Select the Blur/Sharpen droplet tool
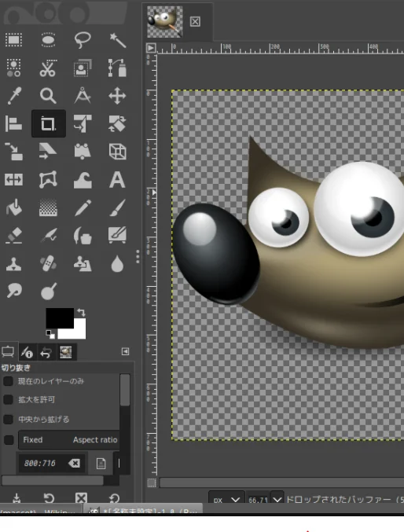The width and height of the screenshot is (404, 532). point(117,263)
